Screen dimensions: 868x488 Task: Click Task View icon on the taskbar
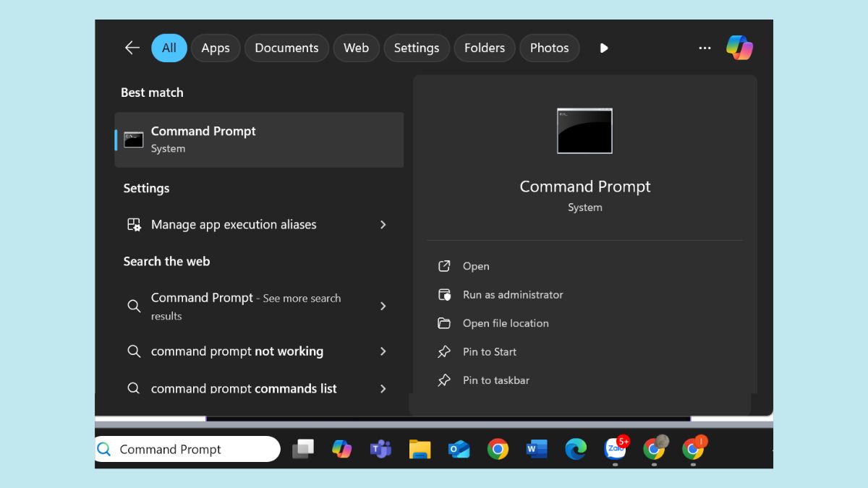(303, 449)
